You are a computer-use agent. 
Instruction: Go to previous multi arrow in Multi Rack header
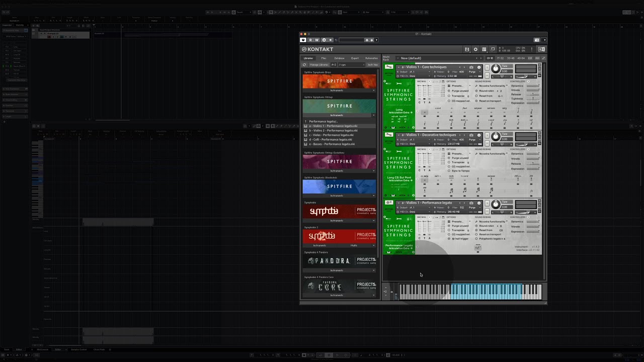click(x=476, y=58)
